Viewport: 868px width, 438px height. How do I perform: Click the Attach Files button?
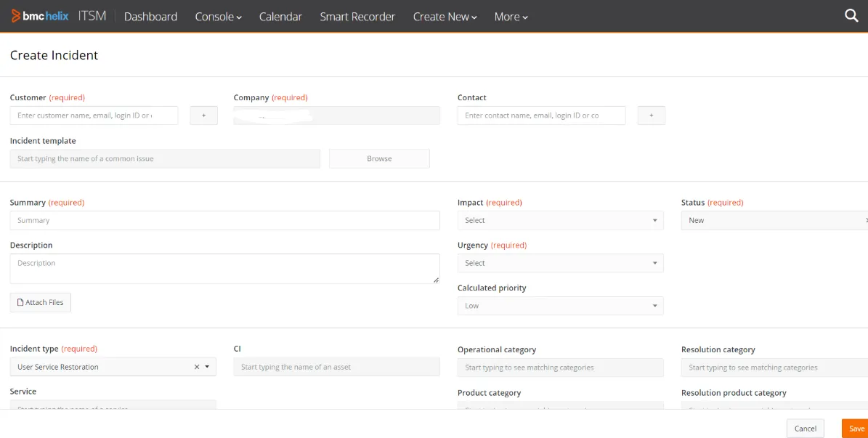(x=40, y=302)
